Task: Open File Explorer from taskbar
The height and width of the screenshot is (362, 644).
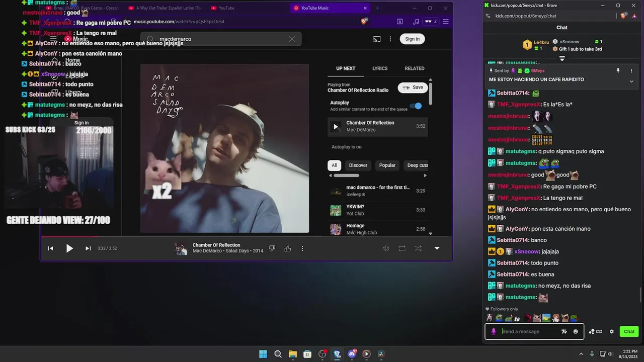Action: click(x=292, y=354)
